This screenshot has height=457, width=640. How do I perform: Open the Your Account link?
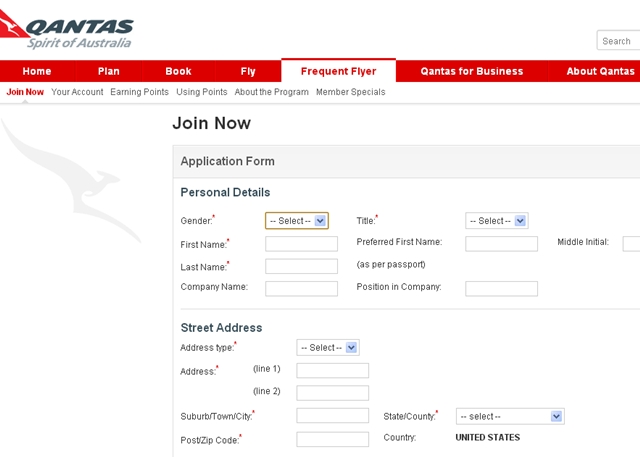(77, 92)
